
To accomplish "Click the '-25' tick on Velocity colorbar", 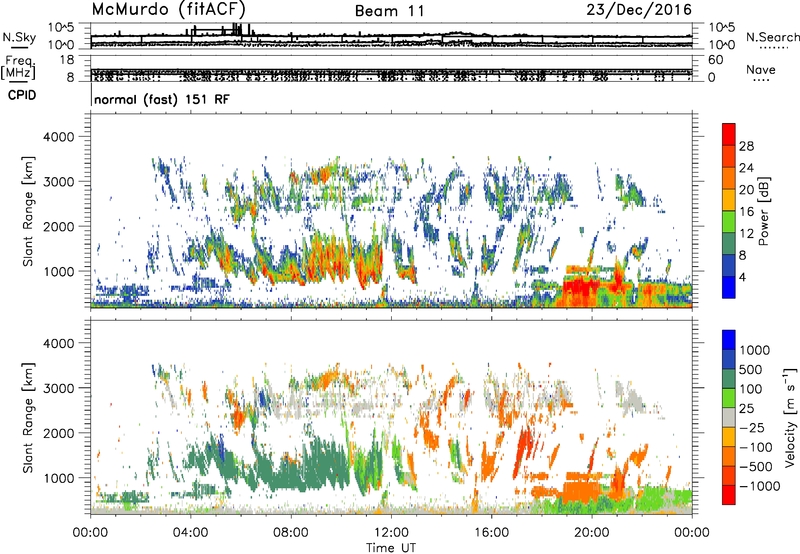I will tap(753, 427).
